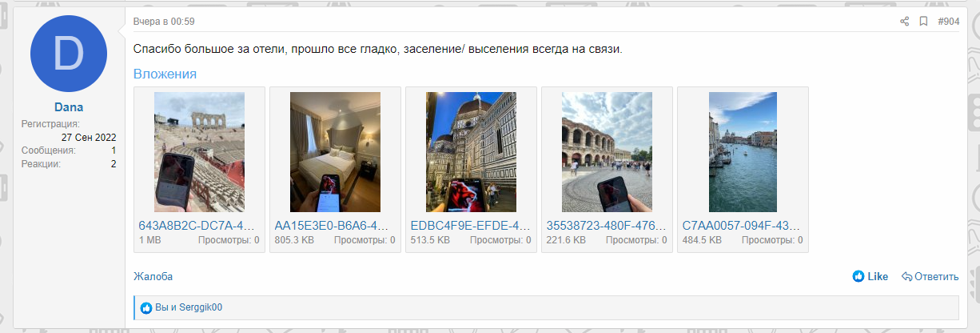Reply using the Ответить button
The width and height of the screenshot is (980, 333).
click(930, 277)
